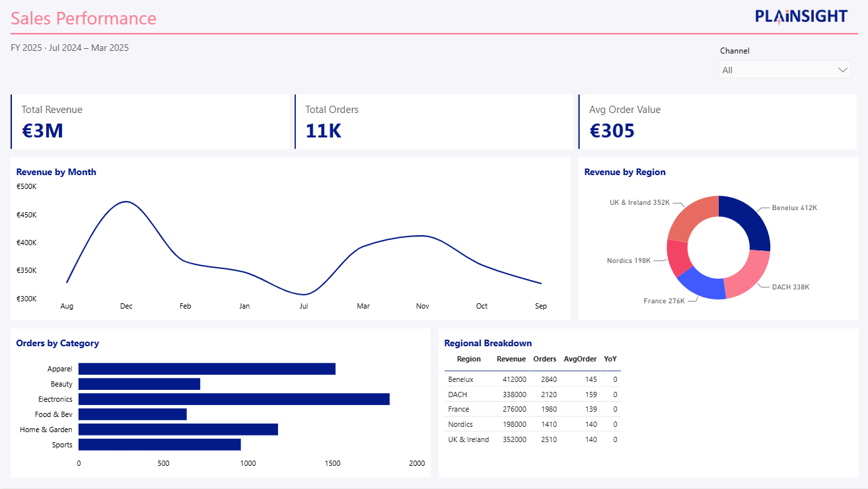The width and height of the screenshot is (868, 489).
Task: Click the DACH donut slice
Action: [x=747, y=274]
